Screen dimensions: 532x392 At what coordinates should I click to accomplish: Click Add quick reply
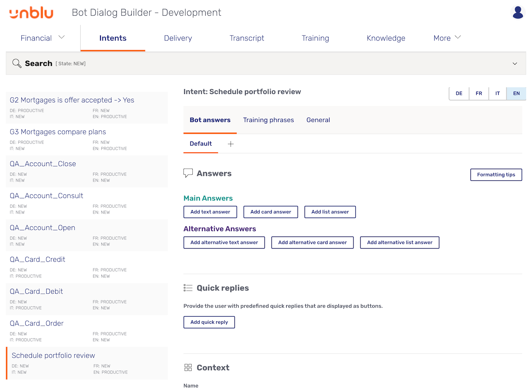(x=209, y=322)
